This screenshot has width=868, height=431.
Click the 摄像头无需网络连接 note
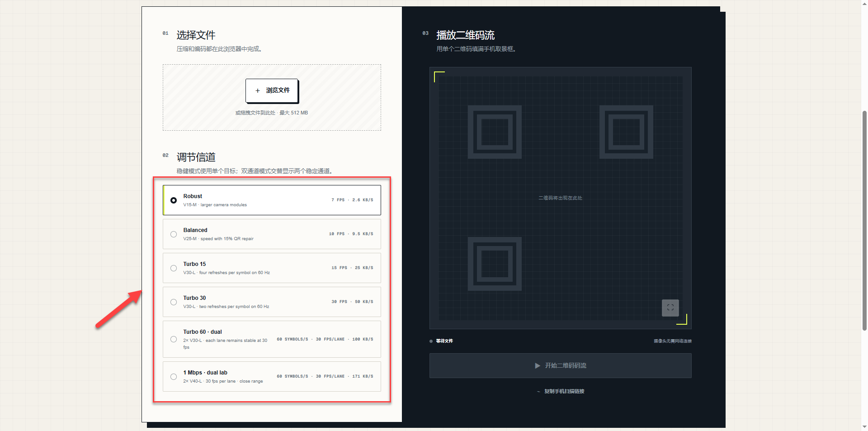tap(673, 341)
